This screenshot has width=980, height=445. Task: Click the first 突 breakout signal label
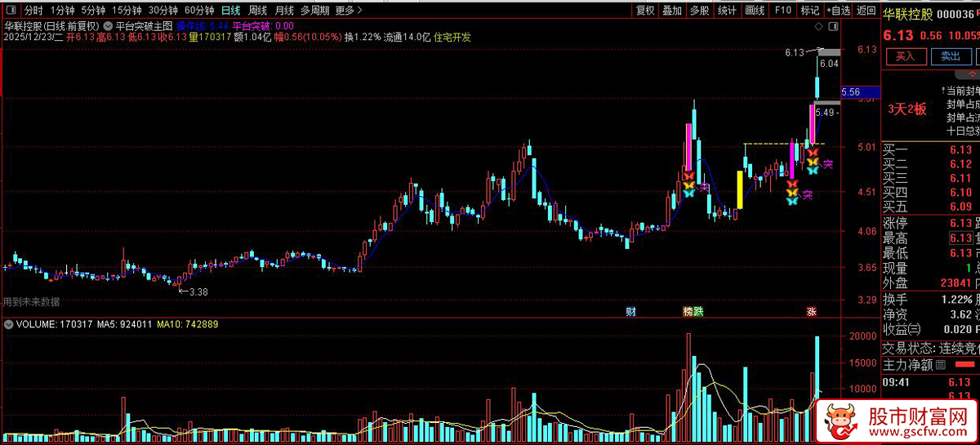click(x=704, y=187)
